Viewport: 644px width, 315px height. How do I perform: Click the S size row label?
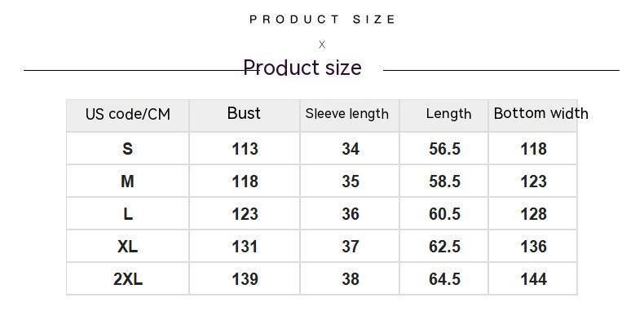[128, 148]
